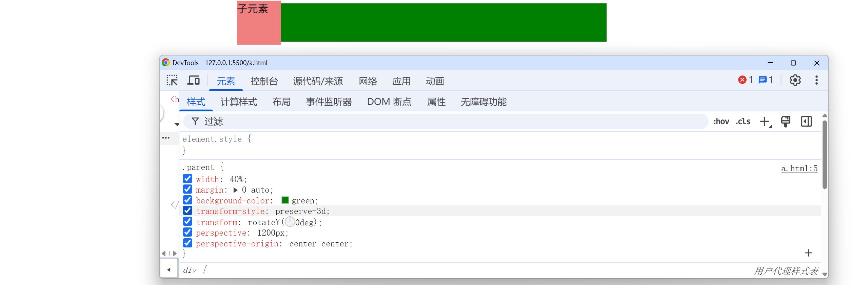Click the .parent selector text
Screen dimensions: 868x285
click(x=198, y=167)
